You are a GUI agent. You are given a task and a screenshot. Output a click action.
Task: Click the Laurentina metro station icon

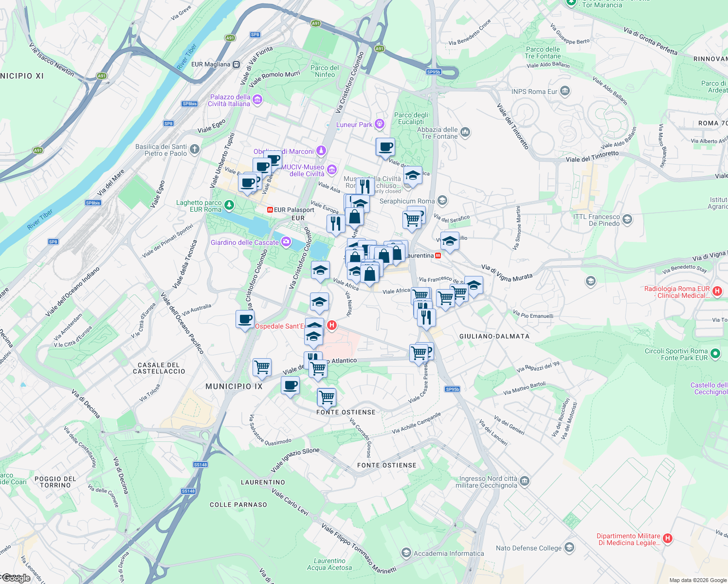click(x=437, y=255)
